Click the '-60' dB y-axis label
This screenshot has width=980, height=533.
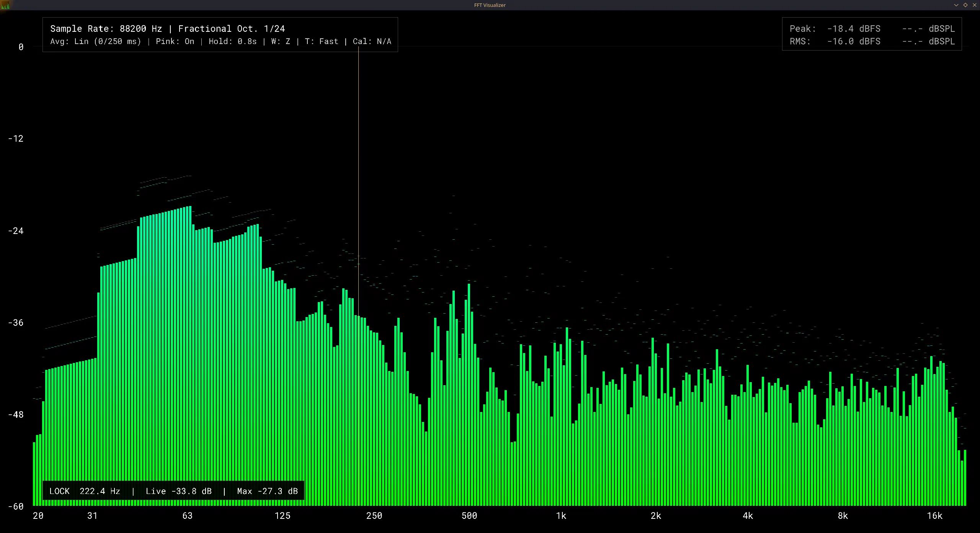pos(16,507)
